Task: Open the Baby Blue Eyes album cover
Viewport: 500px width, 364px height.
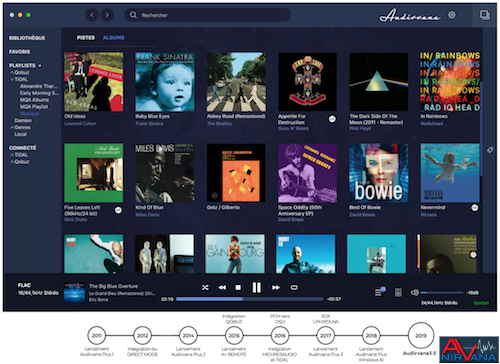Action: (x=165, y=82)
